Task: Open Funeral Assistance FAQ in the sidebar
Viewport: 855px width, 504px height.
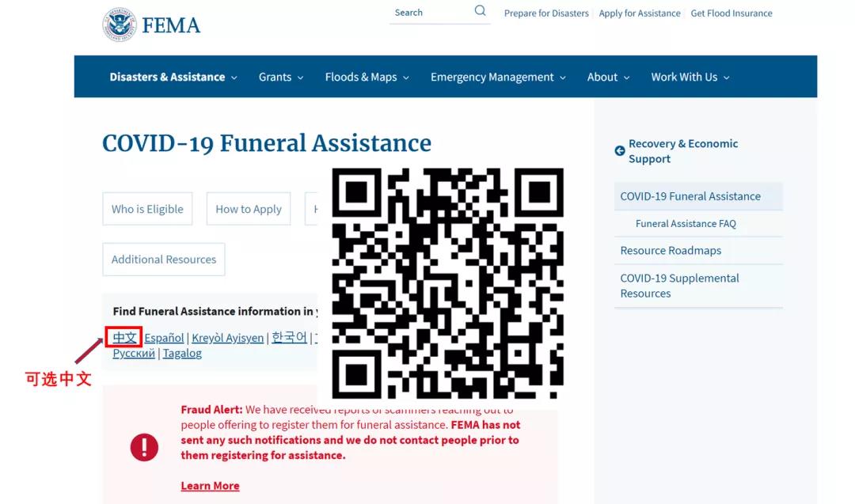Action: point(686,223)
